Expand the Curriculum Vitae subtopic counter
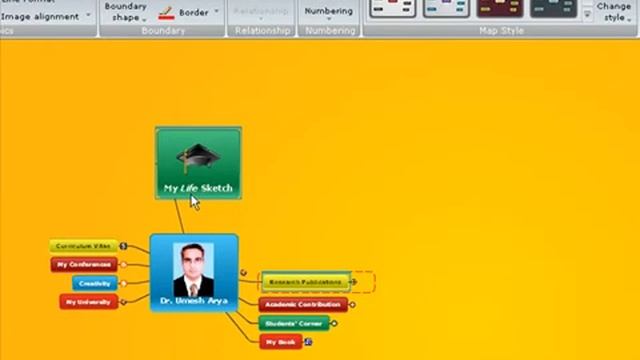Screen dimensions: 640x360 (123, 246)
